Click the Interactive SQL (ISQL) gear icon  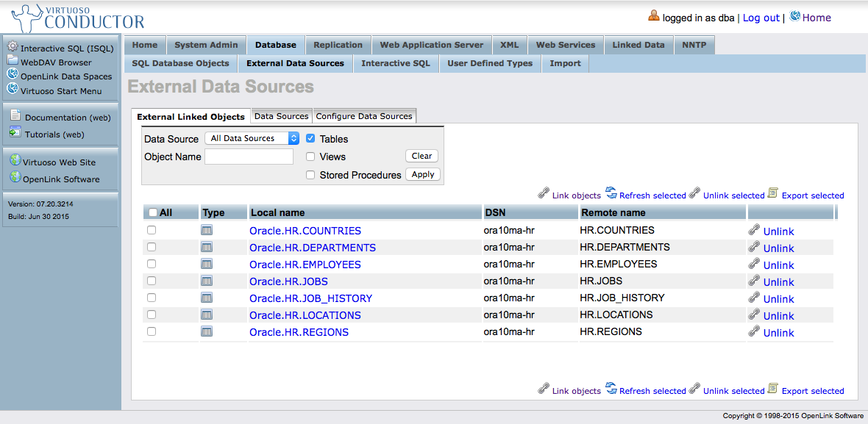click(13, 46)
